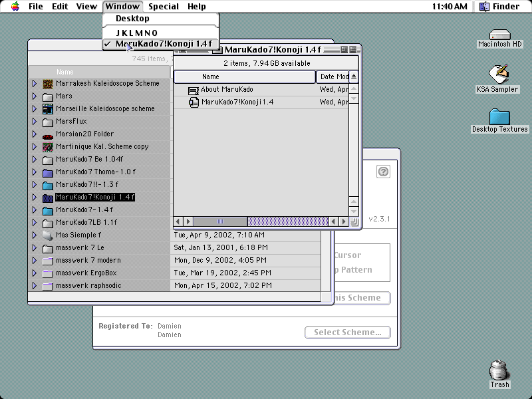This screenshot has height=399, width=532.
Task: Sort by Name in the MaruKado7!Konoji window
Action: pyautogui.click(x=245, y=76)
